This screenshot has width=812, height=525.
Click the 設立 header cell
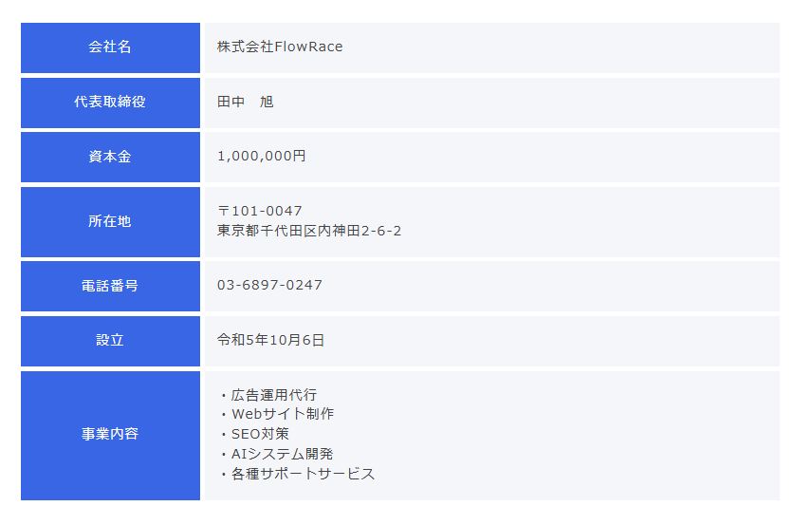pos(110,340)
